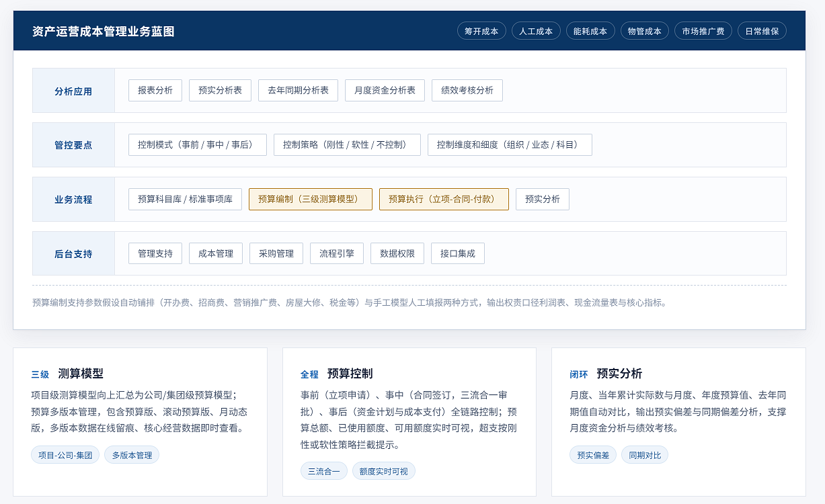Image resolution: width=825 pixels, height=504 pixels.
Task: Select 预实分析 in 业务流程 row
Action: 543,199
